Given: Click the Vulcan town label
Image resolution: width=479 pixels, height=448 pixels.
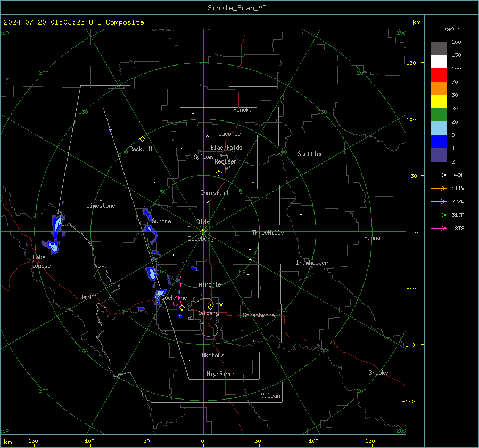Looking at the screenshot, I should (x=270, y=396).
